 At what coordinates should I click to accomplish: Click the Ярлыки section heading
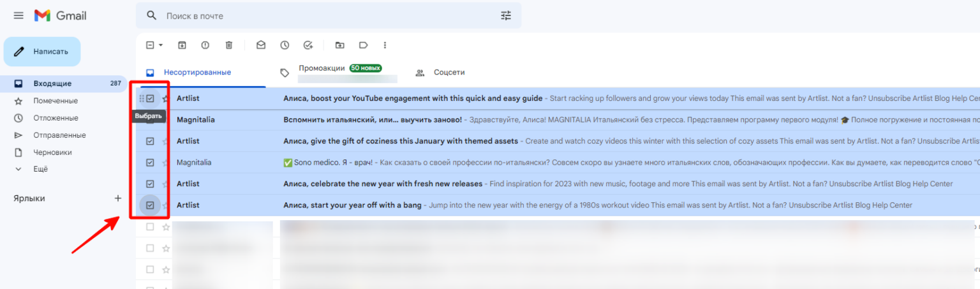pos(29,198)
